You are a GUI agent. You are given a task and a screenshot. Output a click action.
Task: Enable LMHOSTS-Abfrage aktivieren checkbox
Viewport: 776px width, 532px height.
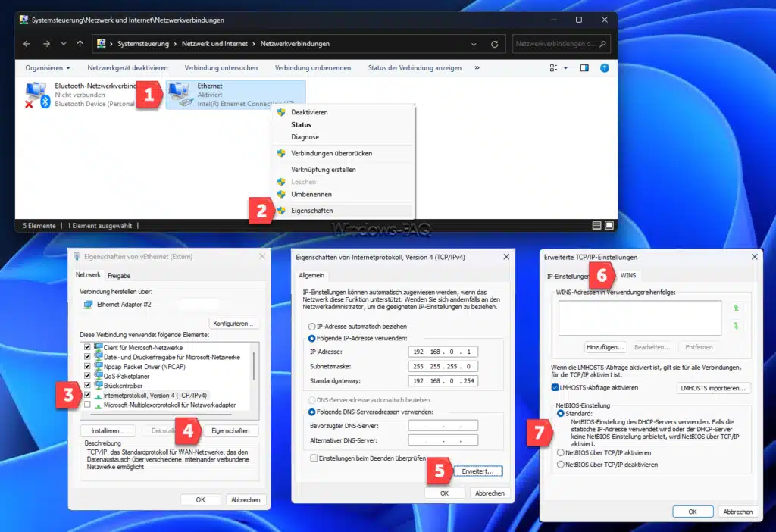coord(557,386)
